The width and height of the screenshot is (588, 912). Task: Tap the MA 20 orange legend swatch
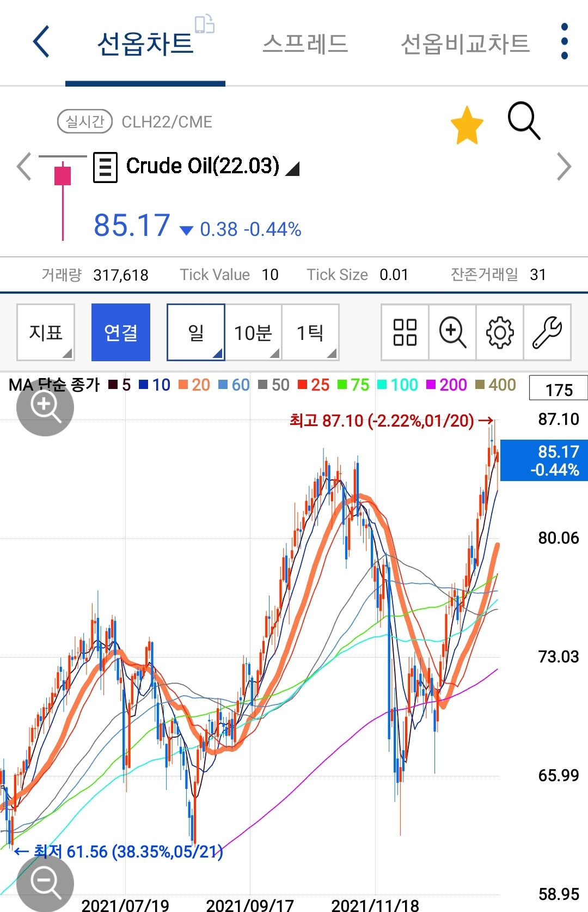[183, 385]
